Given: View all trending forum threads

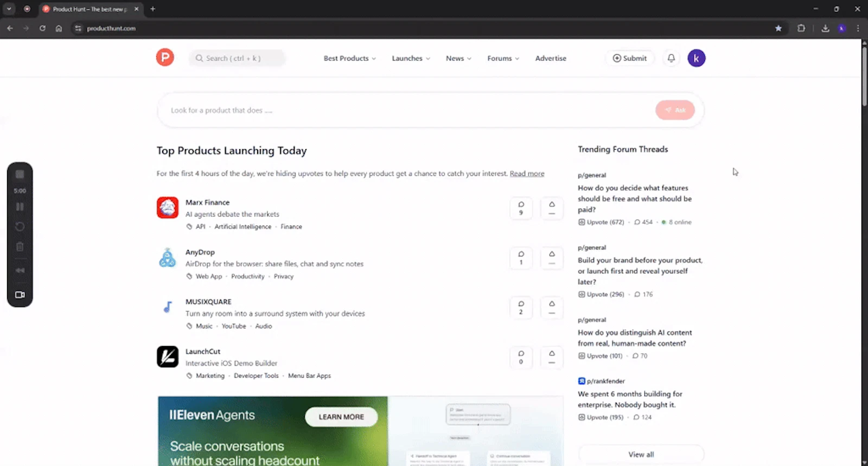Looking at the screenshot, I should pyautogui.click(x=641, y=455).
